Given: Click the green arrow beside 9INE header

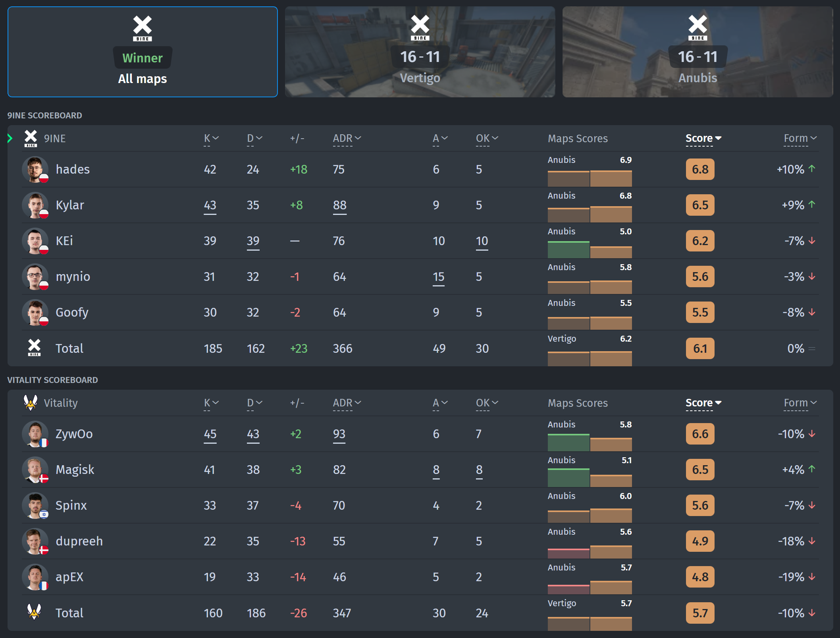Looking at the screenshot, I should pos(10,138).
